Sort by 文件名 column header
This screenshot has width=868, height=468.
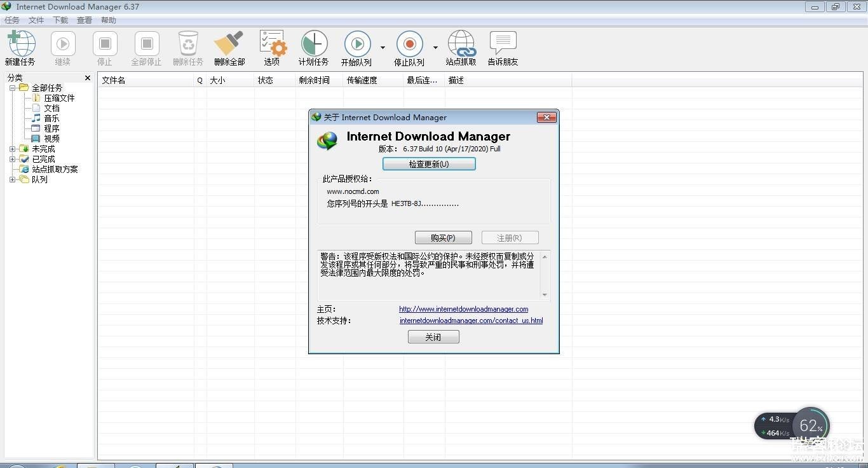click(x=146, y=80)
